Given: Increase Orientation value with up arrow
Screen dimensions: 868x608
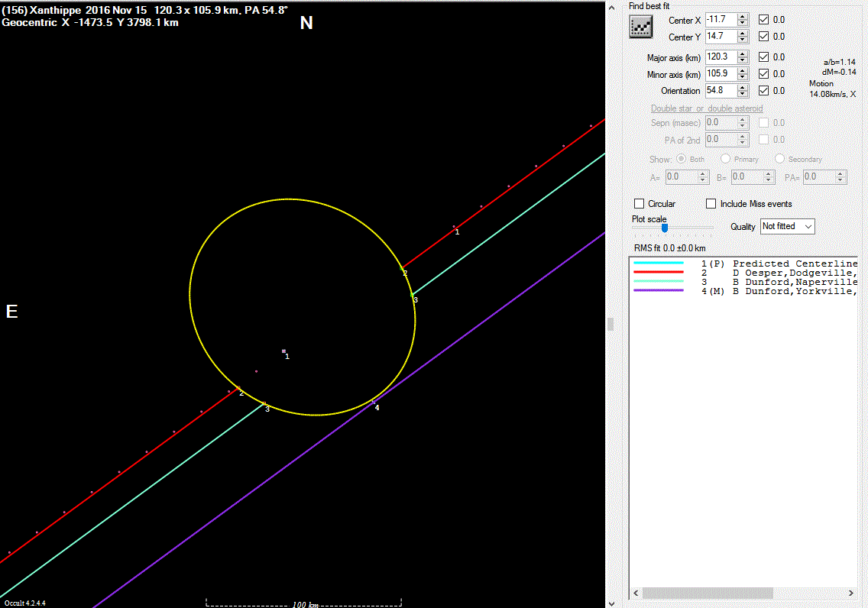Looking at the screenshot, I should tap(743, 87).
